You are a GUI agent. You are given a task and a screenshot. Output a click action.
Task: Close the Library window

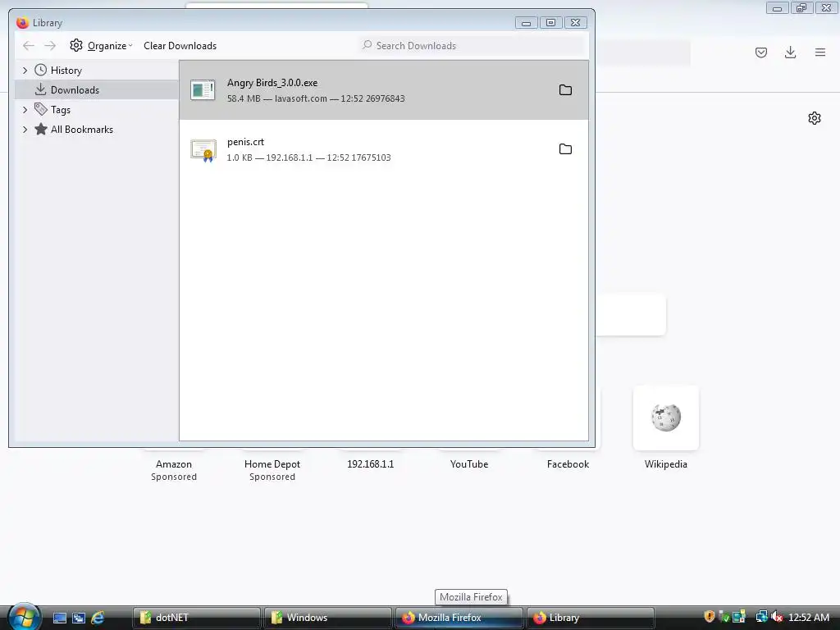click(575, 22)
